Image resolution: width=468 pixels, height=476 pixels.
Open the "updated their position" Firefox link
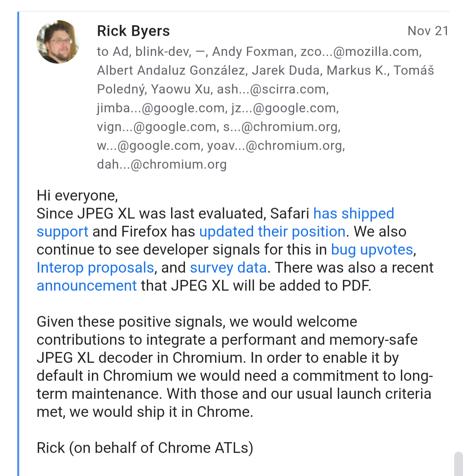tap(272, 232)
